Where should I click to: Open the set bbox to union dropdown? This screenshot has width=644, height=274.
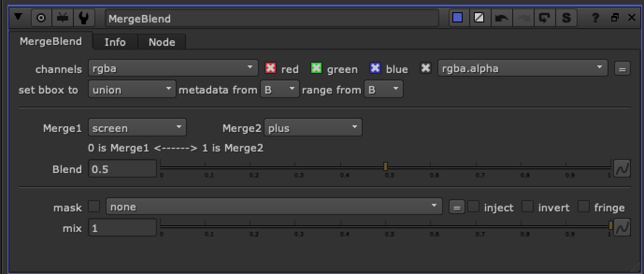[x=131, y=89]
